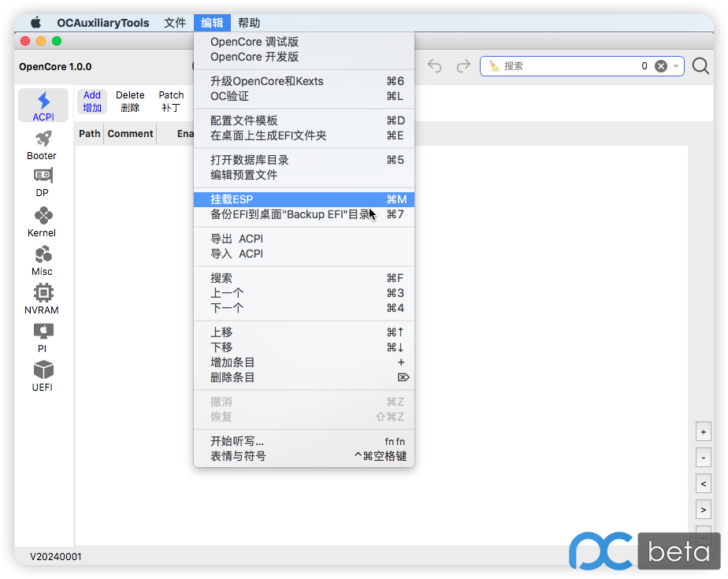Click the undo arrow in toolbar
The width and height of the screenshot is (728, 579).
435,66
